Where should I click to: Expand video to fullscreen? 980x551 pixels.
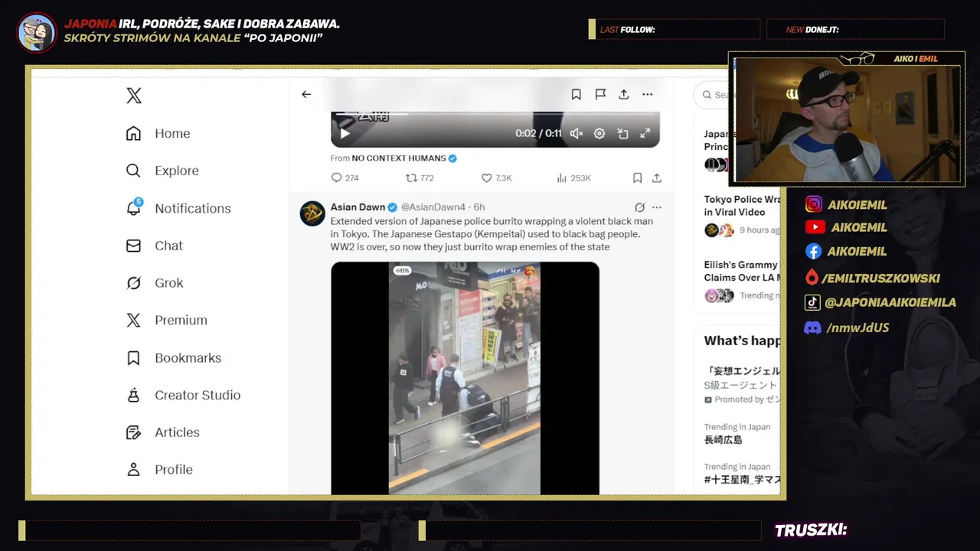(645, 133)
